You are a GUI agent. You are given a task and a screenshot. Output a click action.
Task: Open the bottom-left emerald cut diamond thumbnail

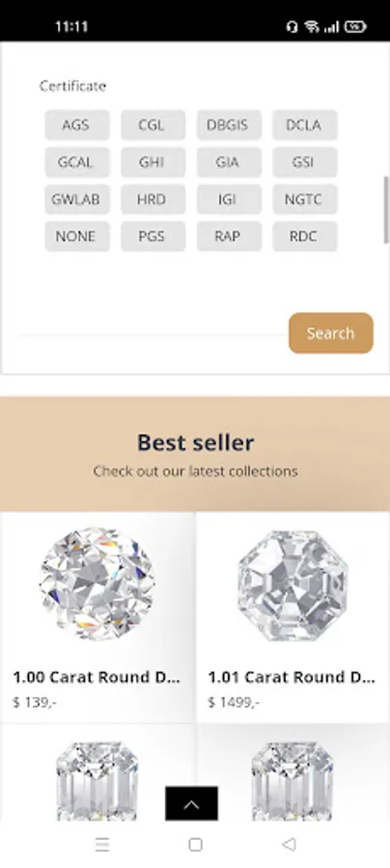[97, 780]
